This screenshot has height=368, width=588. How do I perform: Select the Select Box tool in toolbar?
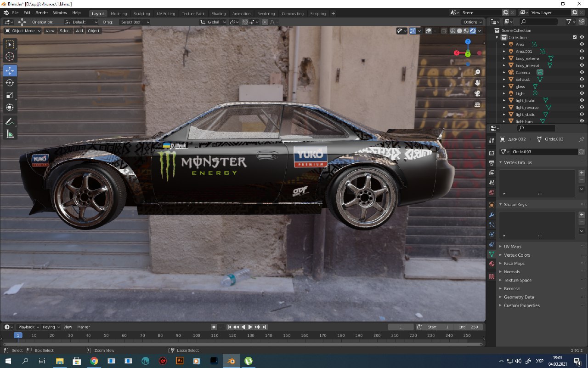point(10,45)
